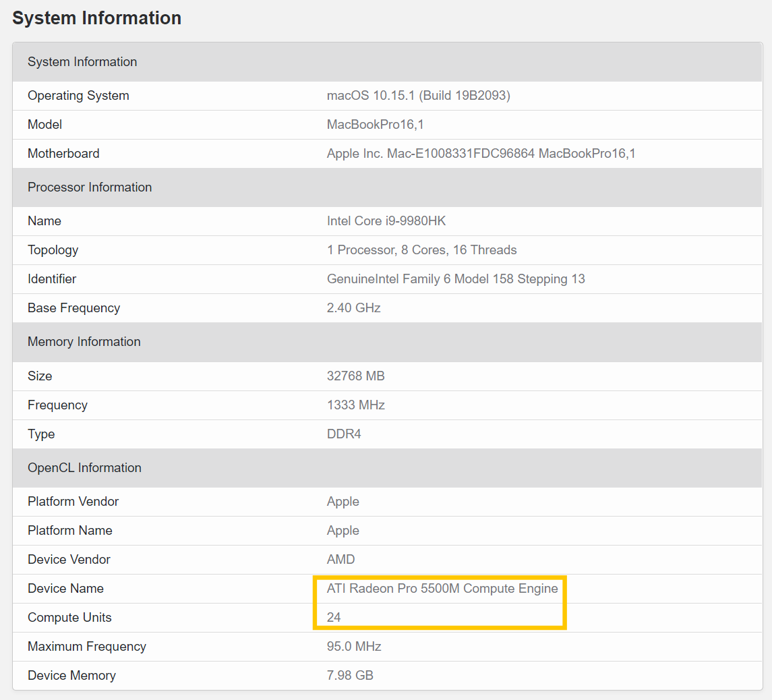This screenshot has height=700, width=772.
Task: Select the Apple Inc. motherboard value text
Action: [481, 154]
